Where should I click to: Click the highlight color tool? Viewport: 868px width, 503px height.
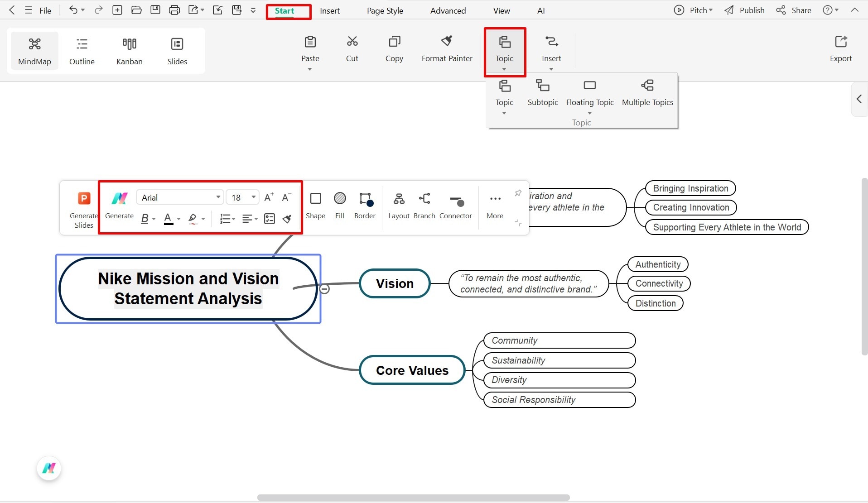tap(193, 219)
